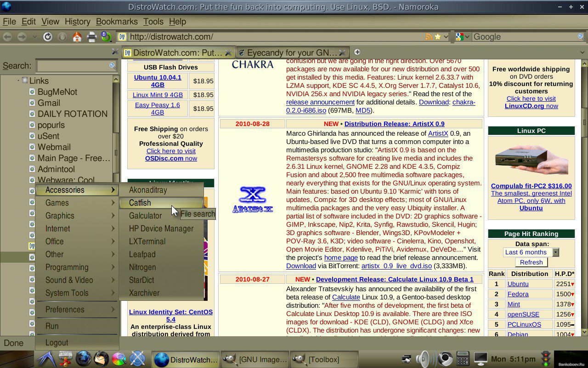
Task: Click the sidebar search magnifier icon
Action: pyautogui.click(x=112, y=66)
